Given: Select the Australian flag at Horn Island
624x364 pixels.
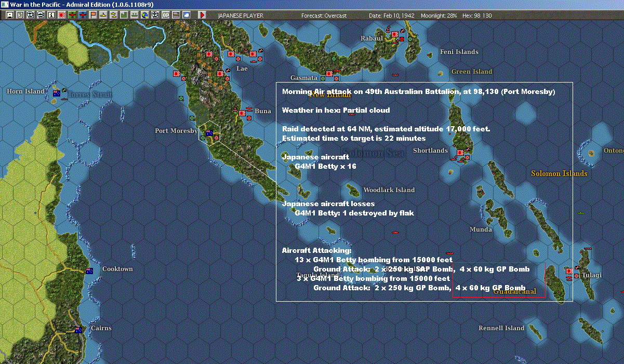Looking at the screenshot, I should (x=57, y=93).
